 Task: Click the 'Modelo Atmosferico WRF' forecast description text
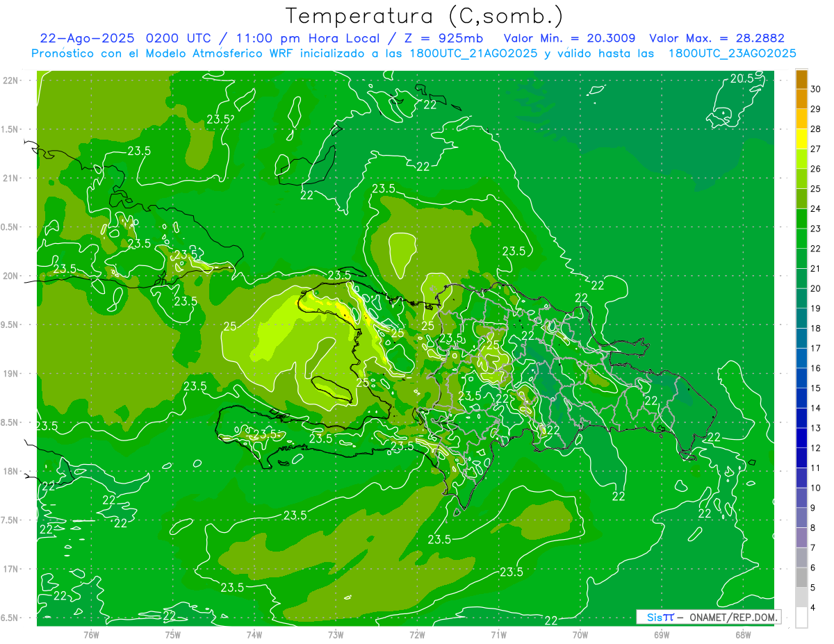click(x=215, y=53)
